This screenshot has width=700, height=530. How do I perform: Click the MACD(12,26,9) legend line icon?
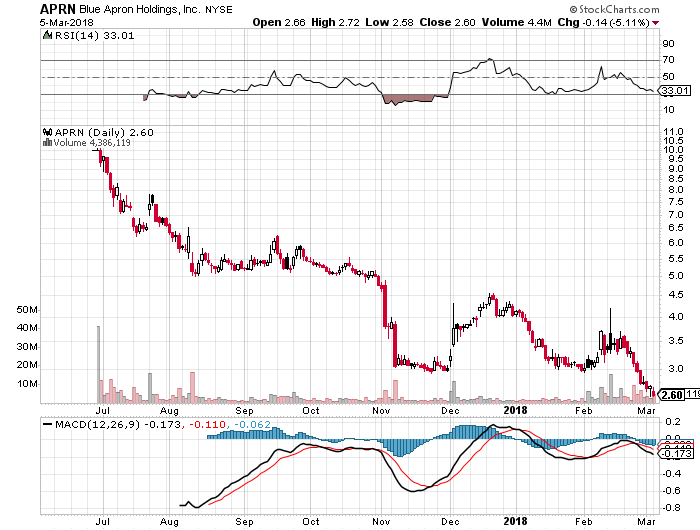tap(47, 425)
